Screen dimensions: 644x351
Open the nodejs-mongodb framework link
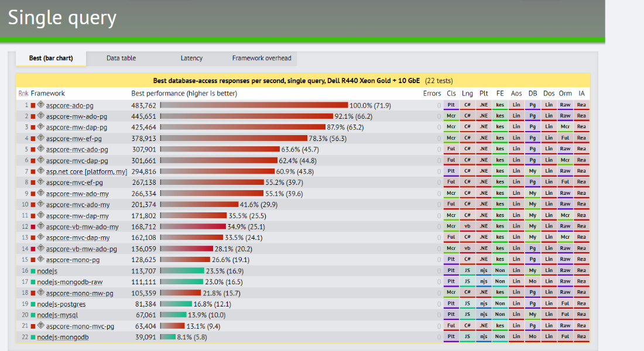click(x=63, y=338)
